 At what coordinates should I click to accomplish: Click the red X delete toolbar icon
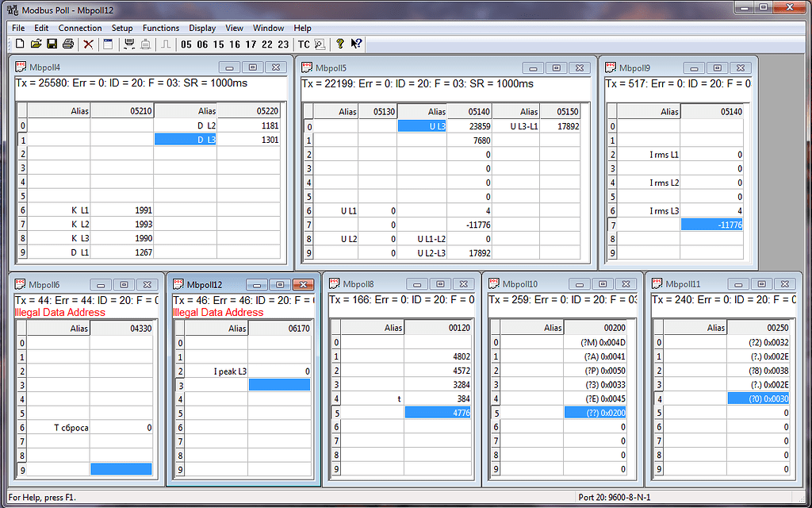click(x=88, y=44)
